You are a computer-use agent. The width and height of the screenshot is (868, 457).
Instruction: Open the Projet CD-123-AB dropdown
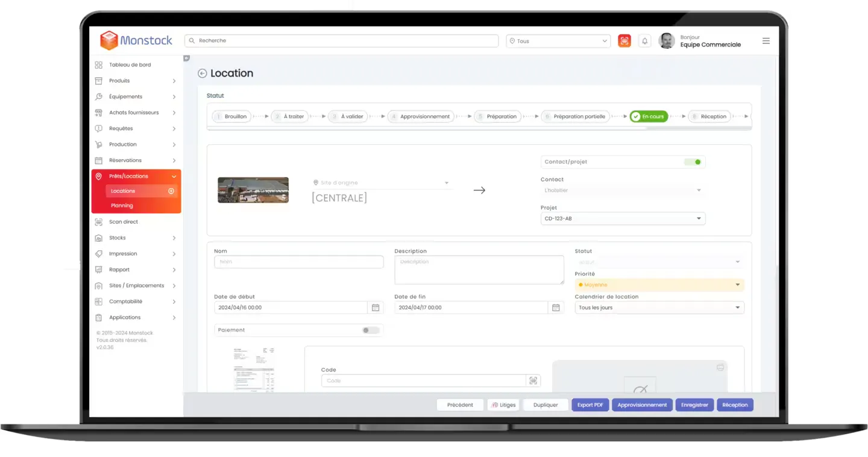click(x=623, y=219)
